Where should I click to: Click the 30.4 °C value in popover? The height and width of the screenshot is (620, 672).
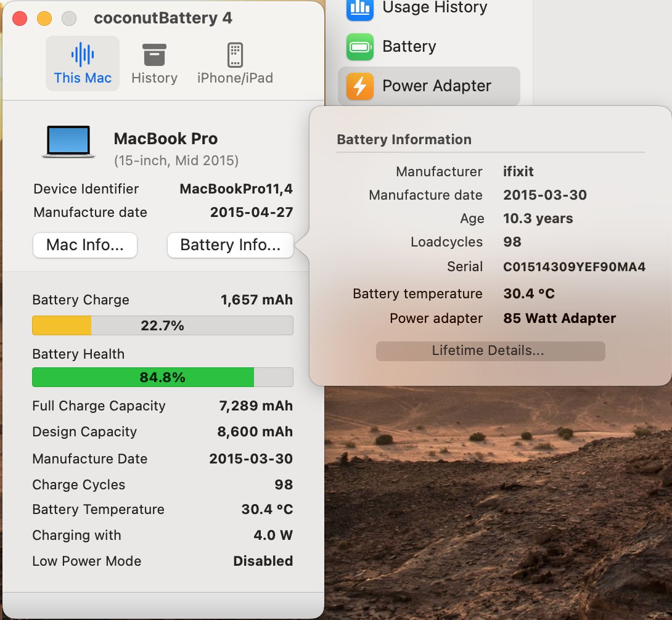tap(529, 293)
